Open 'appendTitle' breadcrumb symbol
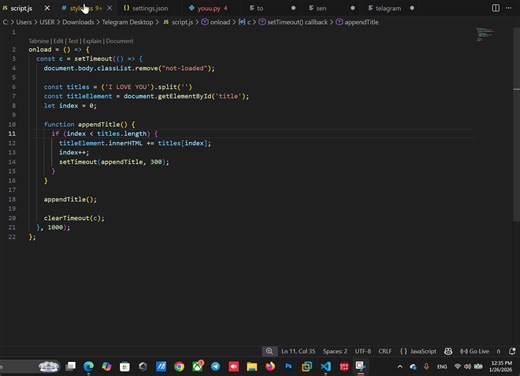Viewport: 520px width, 376px height. click(x=357, y=22)
